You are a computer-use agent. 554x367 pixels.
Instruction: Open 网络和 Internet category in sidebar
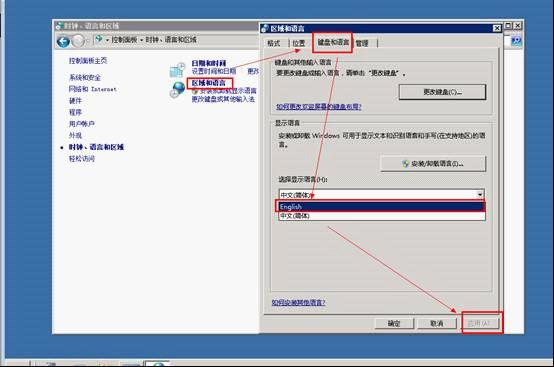(93, 89)
